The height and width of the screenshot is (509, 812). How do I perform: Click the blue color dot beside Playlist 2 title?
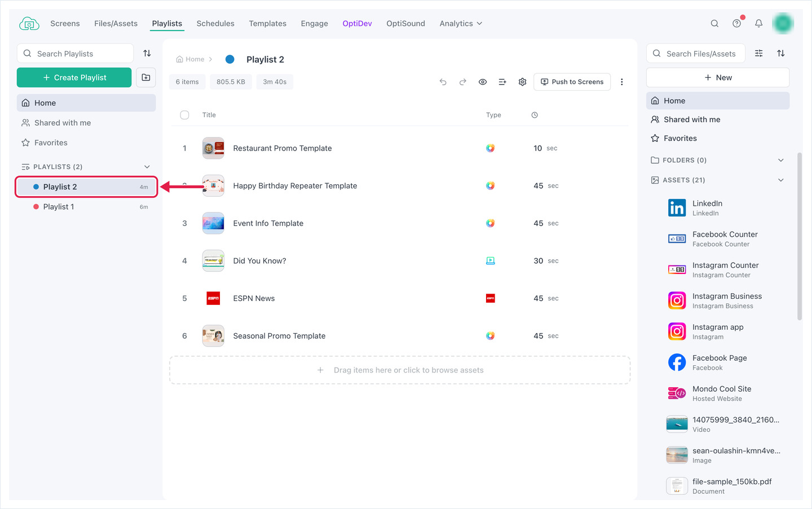230,59
